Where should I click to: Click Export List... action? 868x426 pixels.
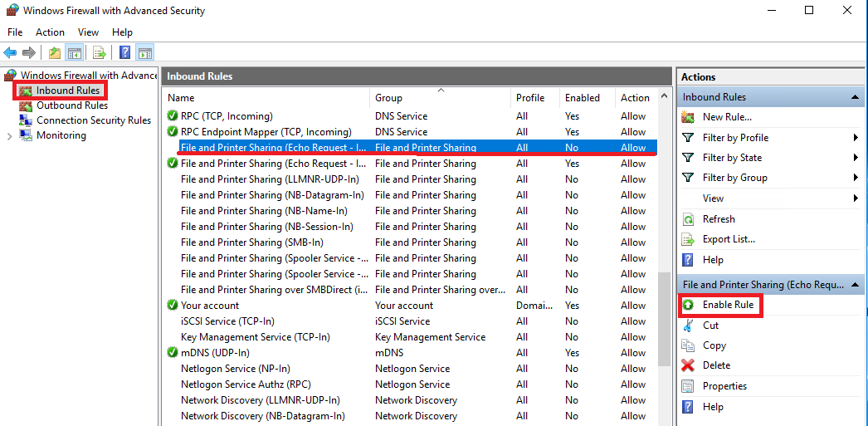point(729,239)
